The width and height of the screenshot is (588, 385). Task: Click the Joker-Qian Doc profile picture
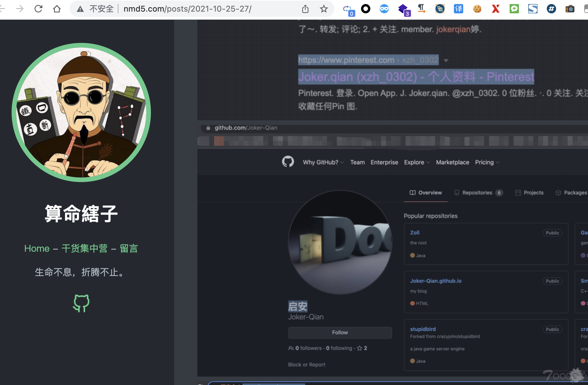pyautogui.click(x=340, y=242)
